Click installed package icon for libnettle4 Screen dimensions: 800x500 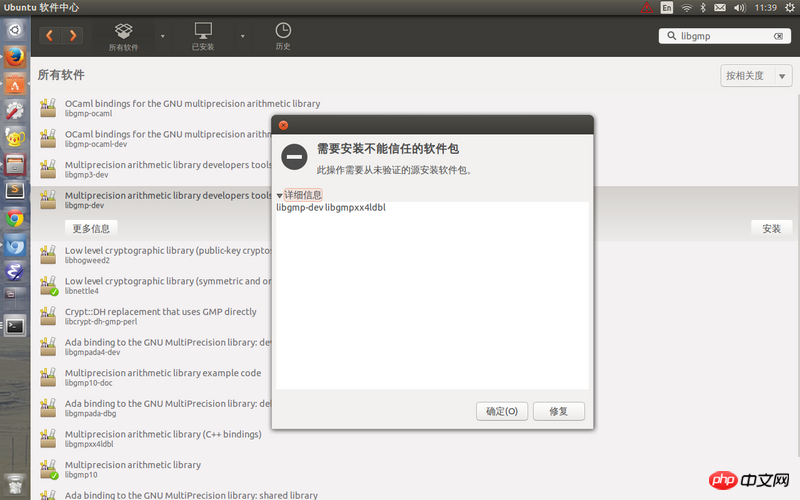tap(49, 286)
